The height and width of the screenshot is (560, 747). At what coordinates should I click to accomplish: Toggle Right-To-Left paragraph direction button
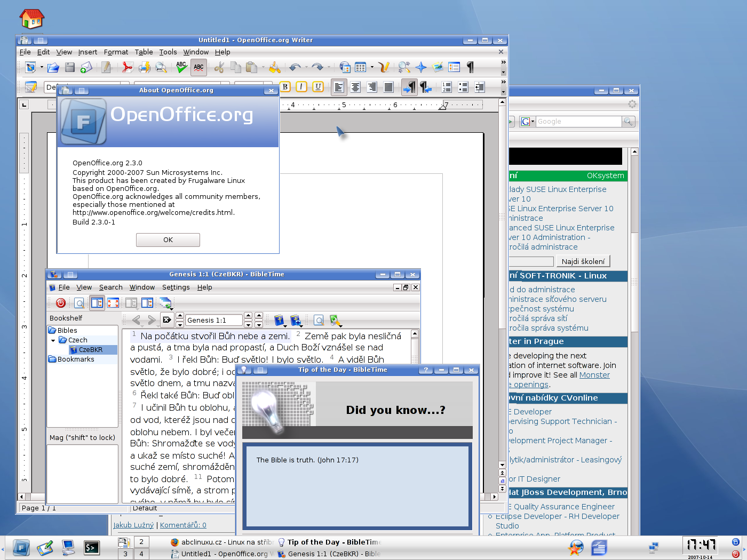click(x=426, y=87)
